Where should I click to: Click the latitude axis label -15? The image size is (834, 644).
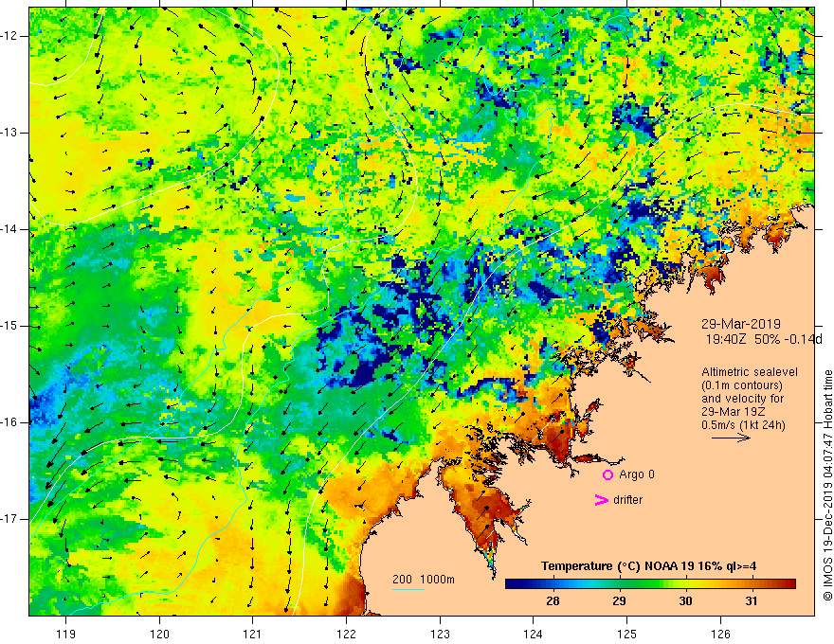9,326
